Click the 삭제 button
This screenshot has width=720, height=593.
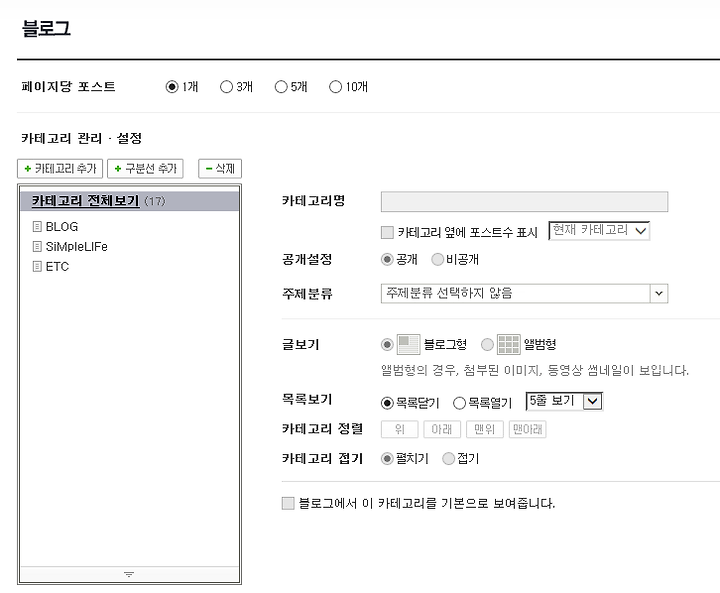(x=220, y=169)
